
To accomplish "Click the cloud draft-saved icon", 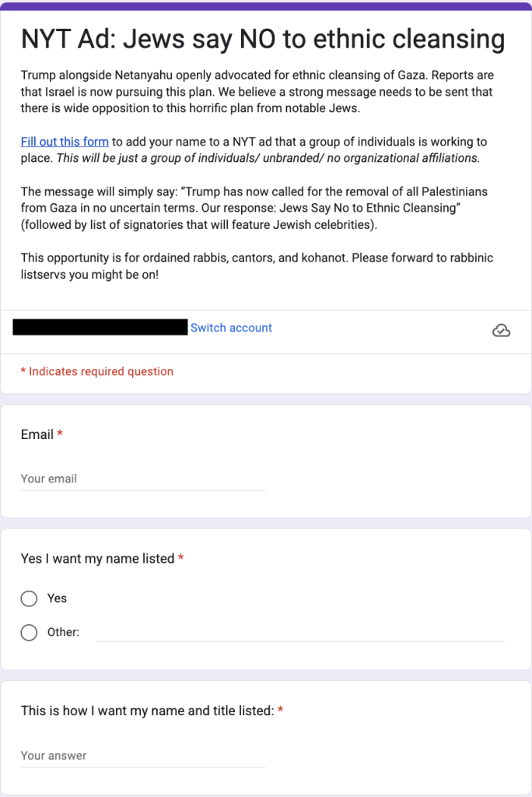I will (x=501, y=330).
